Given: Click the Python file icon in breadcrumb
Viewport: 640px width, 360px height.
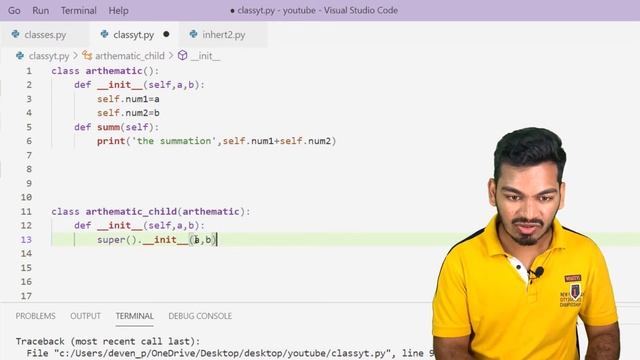Looking at the screenshot, I should click(20, 56).
